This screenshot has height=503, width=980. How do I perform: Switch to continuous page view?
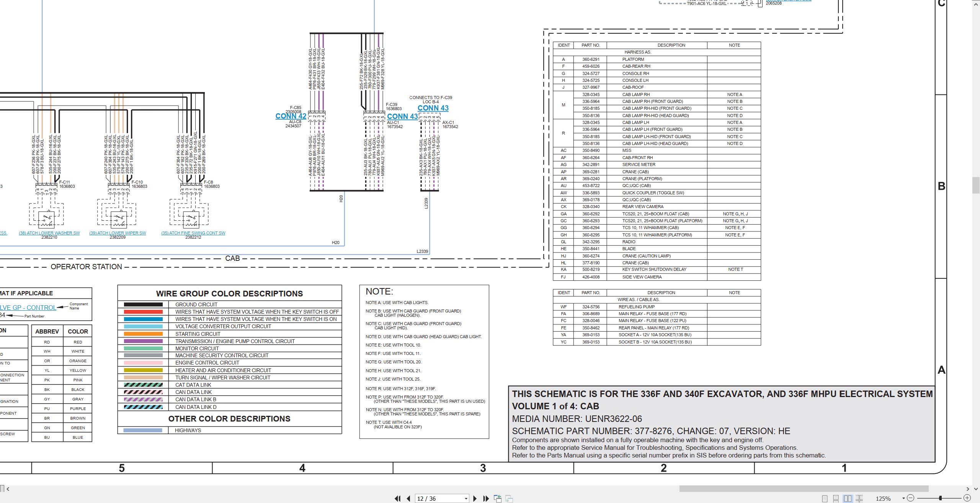pyautogui.click(x=836, y=498)
